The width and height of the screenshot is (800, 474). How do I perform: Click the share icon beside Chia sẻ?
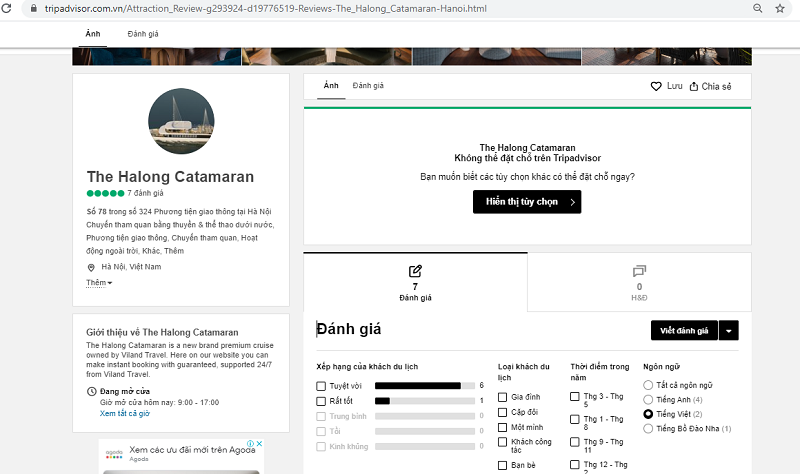click(x=694, y=86)
